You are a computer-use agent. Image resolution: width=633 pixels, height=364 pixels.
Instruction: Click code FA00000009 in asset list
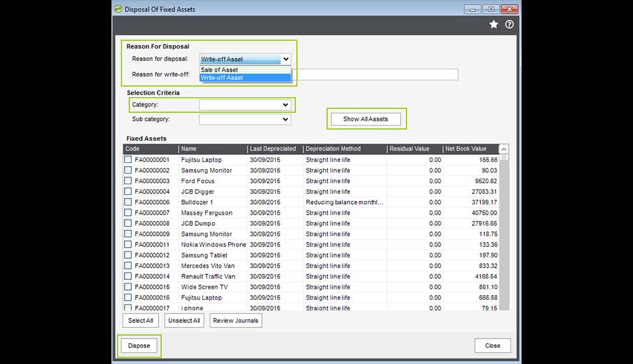[152, 234]
